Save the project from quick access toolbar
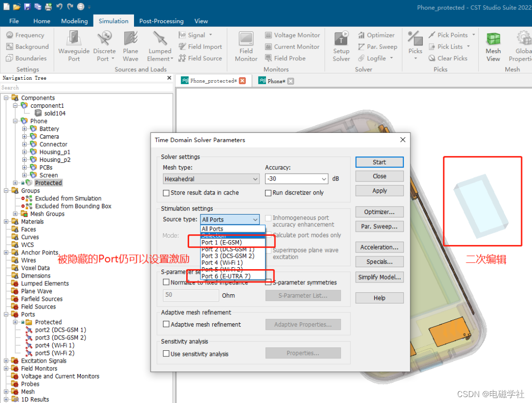 pyautogui.click(x=27, y=6)
